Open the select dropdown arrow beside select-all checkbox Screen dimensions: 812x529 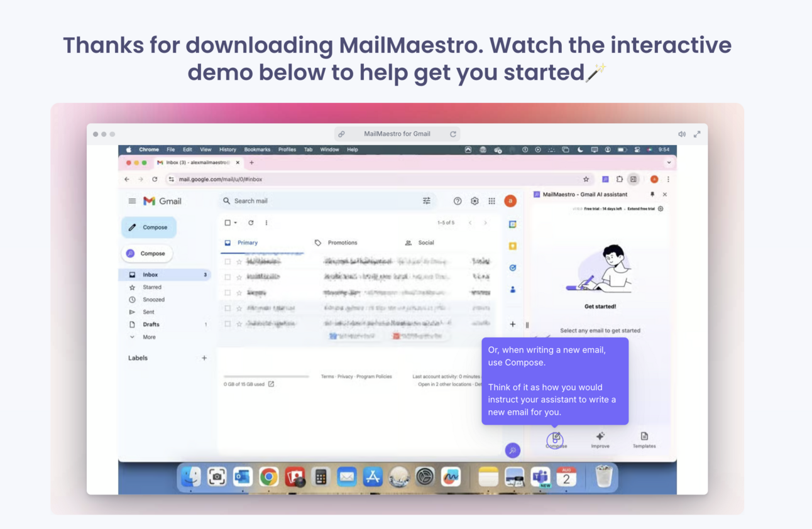pos(236,222)
